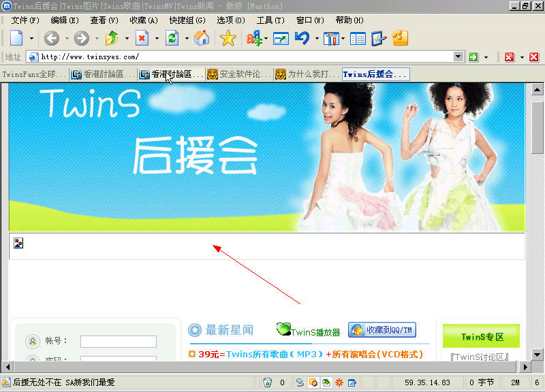The image size is (545, 392).
Task: Expand the Up-level dropdown arrow
Action: point(127,39)
